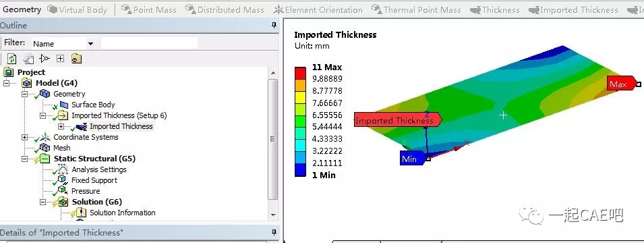Click the Project icon in the tree
The image size is (644, 243).
pyautogui.click(x=8, y=72)
